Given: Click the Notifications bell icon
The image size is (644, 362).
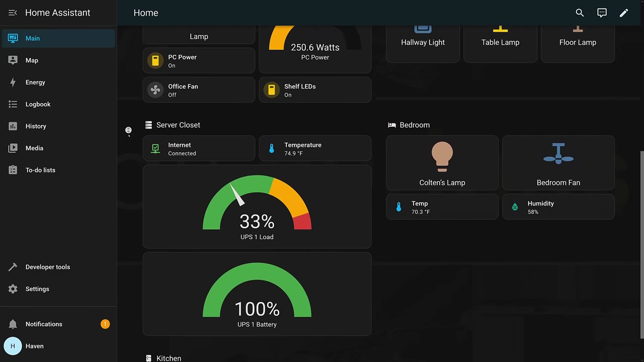Looking at the screenshot, I should coord(13,324).
